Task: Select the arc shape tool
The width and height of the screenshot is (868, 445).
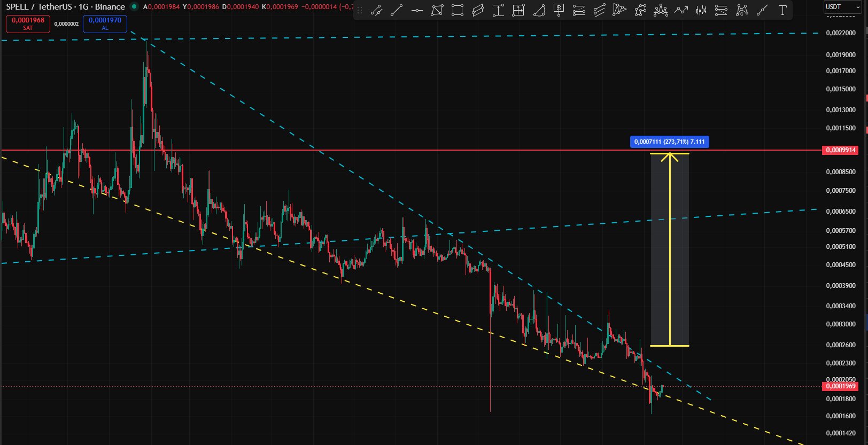Action: 539,11
